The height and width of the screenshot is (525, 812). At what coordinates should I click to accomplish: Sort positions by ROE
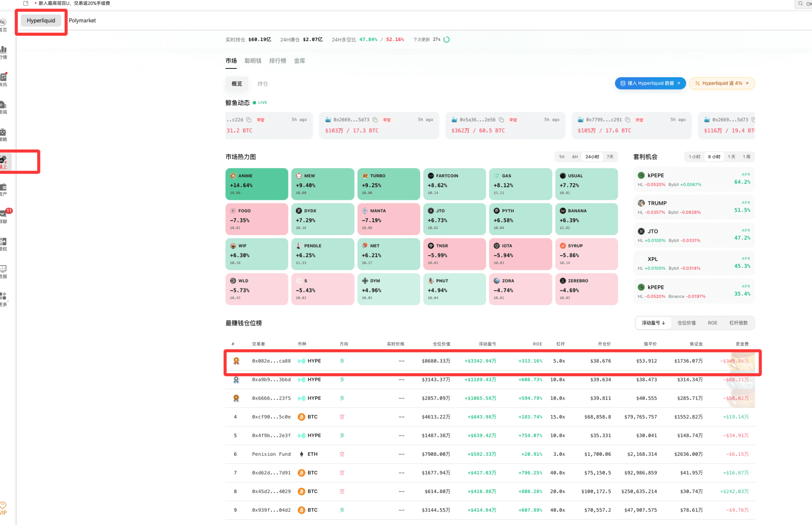point(713,323)
